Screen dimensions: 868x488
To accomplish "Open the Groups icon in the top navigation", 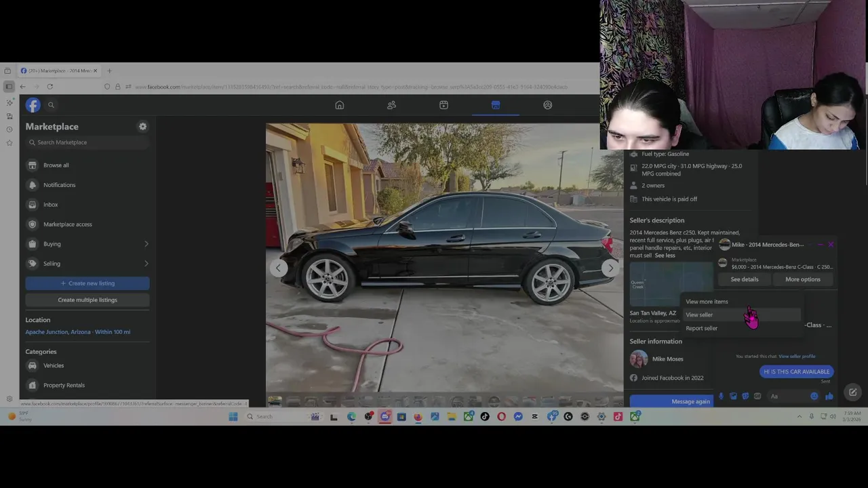I will click(x=547, y=105).
